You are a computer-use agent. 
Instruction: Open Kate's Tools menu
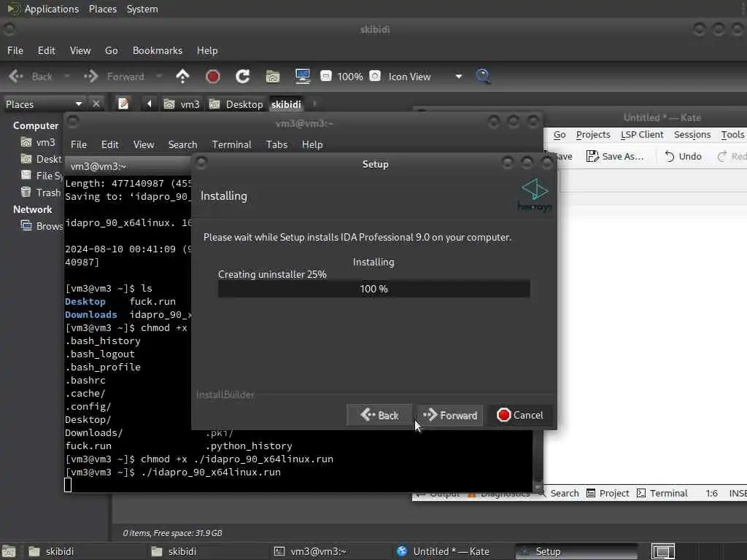(732, 135)
